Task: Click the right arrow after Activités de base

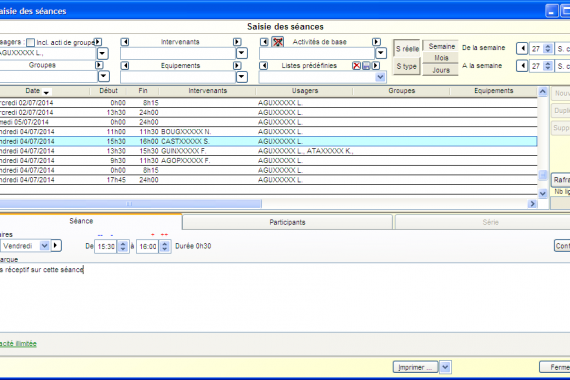Action: [x=376, y=42]
